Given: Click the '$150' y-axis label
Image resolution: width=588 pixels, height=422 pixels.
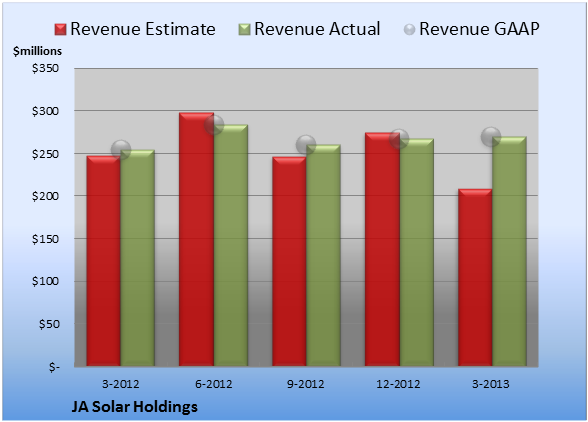Looking at the screenshot, I should pyautogui.click(x=45, y=239).
